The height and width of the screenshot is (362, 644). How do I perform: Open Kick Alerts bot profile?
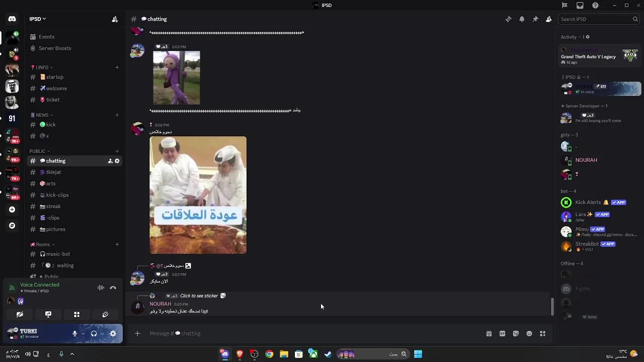pos(599,202)
